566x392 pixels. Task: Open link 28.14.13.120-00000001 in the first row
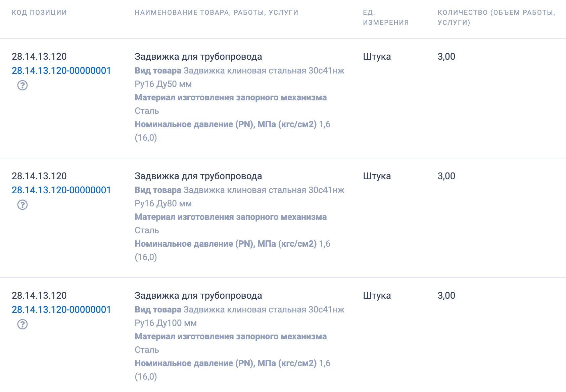point(61,71)
